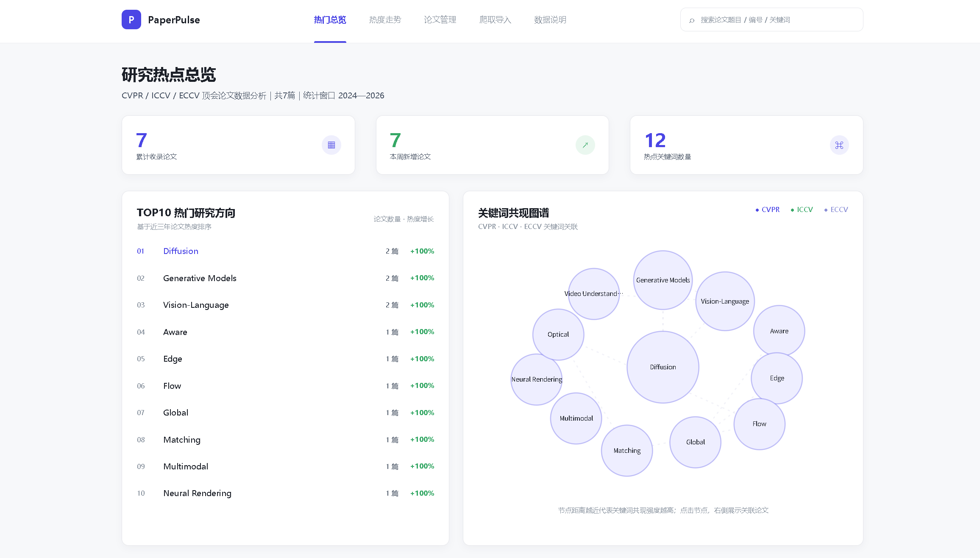Image resolution: width=980 pixels, height=558 pixels.
Task: Select the Flow row in TOP10 list
Action: click(285, 386)
